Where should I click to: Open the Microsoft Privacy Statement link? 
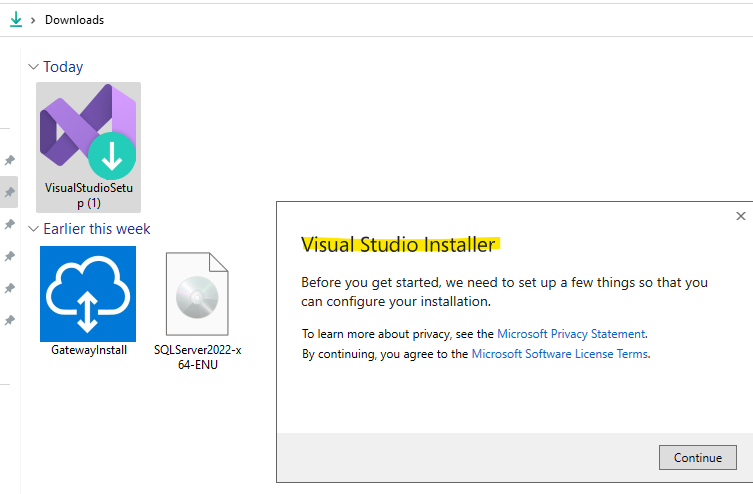click(x=571, y=334)
